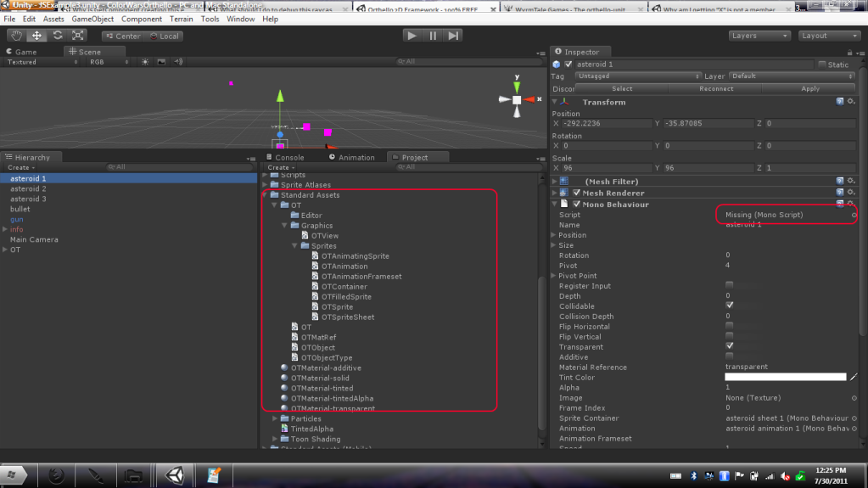
Task: Click the prefab Apply button
Action: click(809, 88)
